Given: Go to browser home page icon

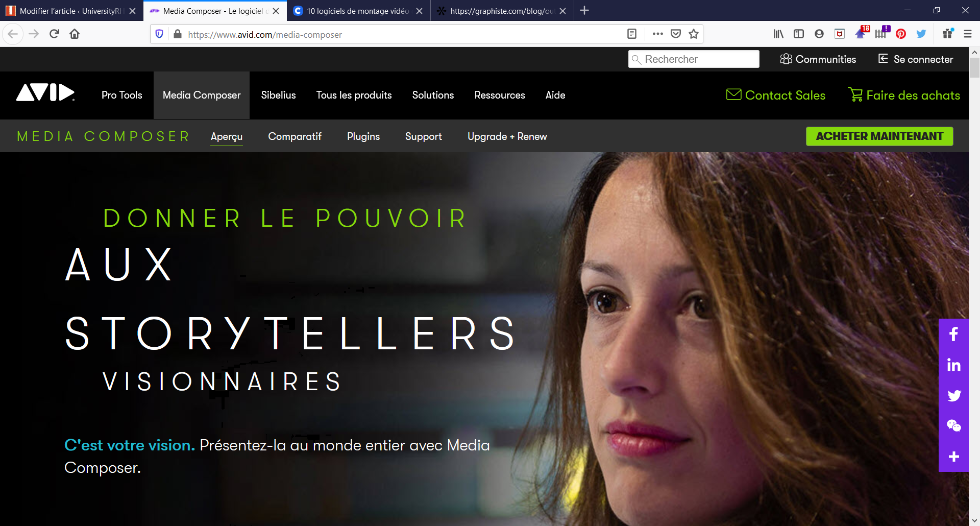Looking at the screenshot, I should (x=75, y=34).
